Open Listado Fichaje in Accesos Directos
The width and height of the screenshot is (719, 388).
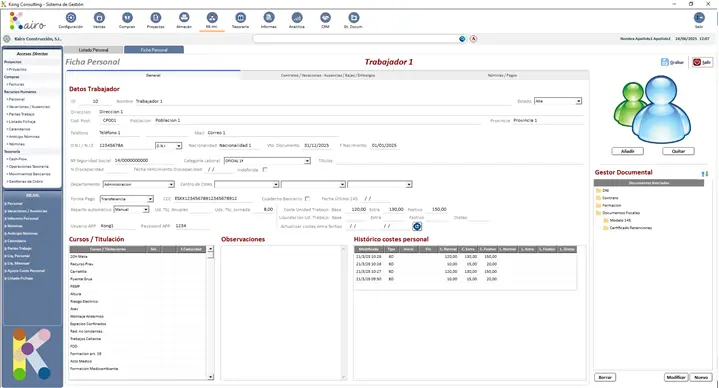point(21,122)
